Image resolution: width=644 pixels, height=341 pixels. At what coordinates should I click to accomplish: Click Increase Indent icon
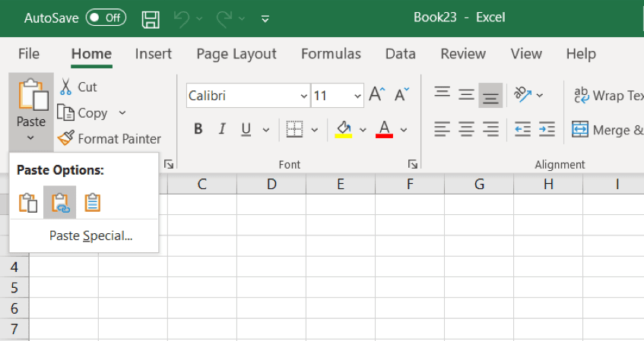547,129
